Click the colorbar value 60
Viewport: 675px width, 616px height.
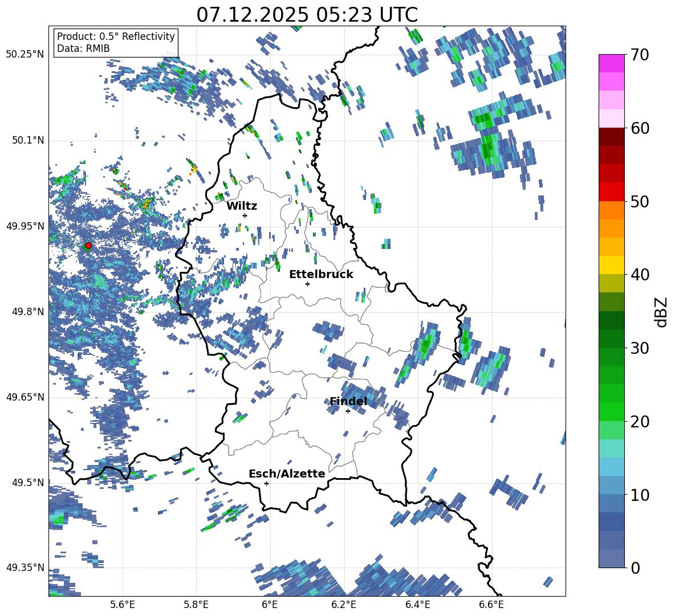coord(640,128)
